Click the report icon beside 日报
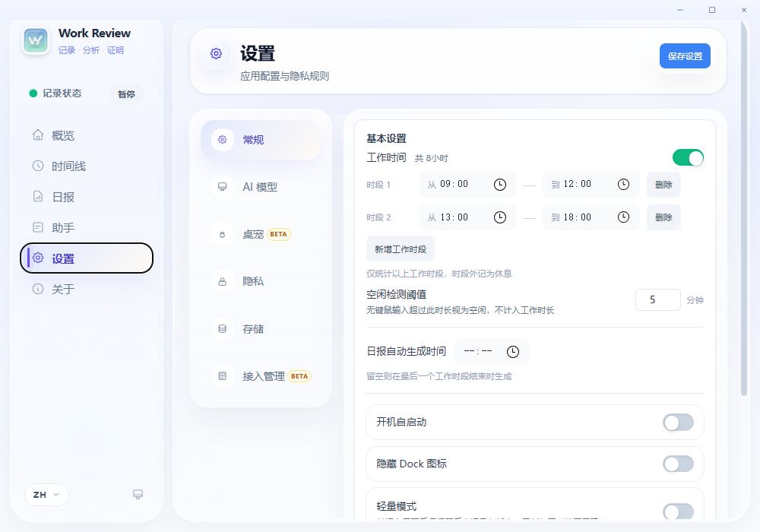The image size is (760, 532). (38, 196)
